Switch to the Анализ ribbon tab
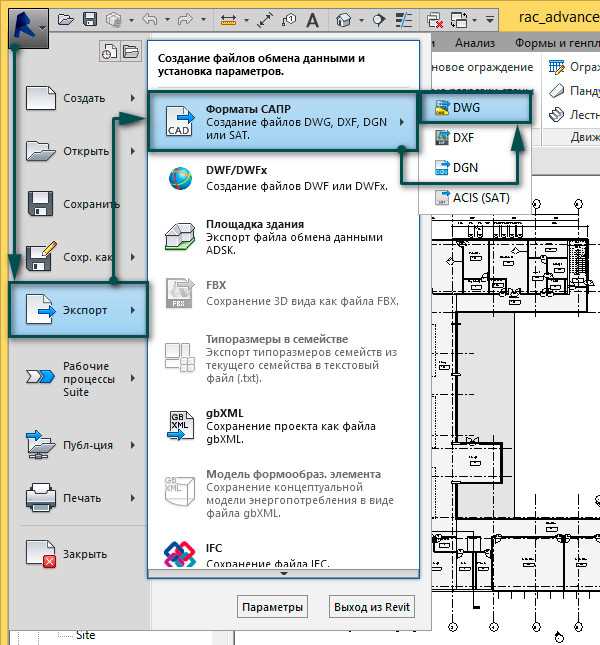Screen dimensions: 600x645 [x=475, y=43]
